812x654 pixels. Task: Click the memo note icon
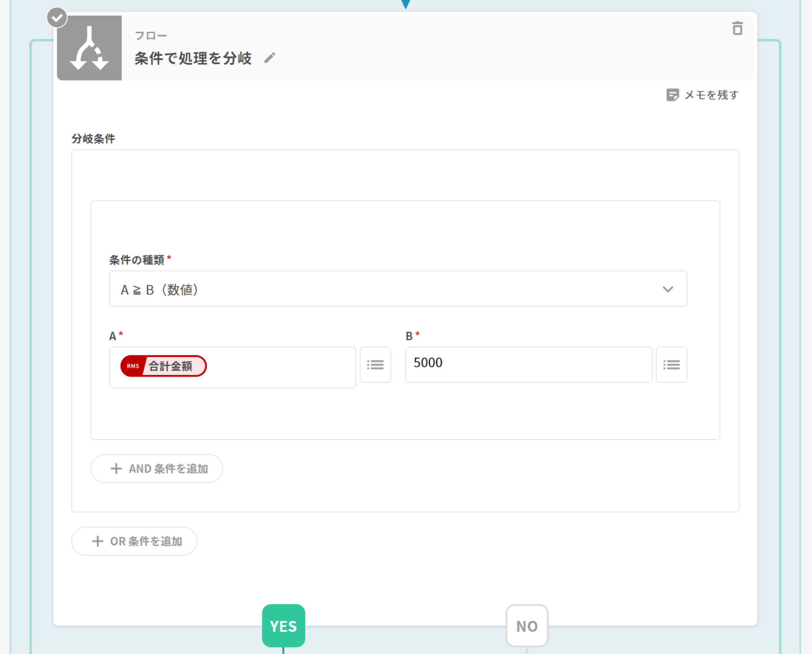coord(672,95)
